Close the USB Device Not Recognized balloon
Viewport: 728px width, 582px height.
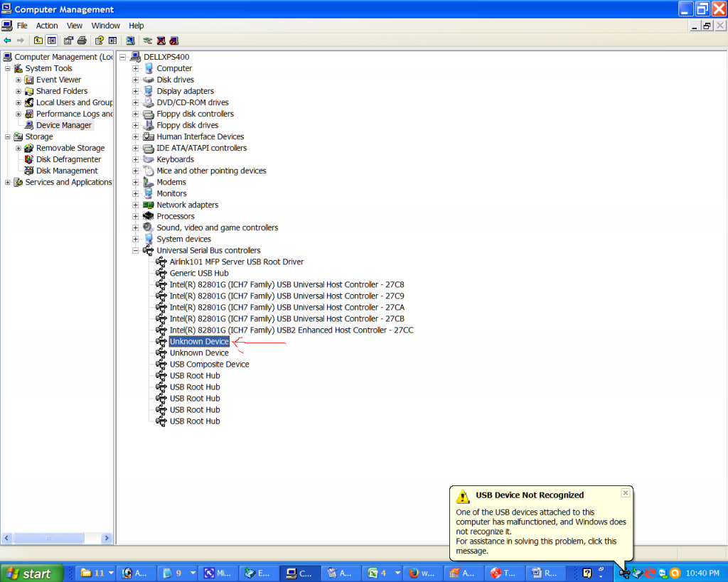point(626,493)
